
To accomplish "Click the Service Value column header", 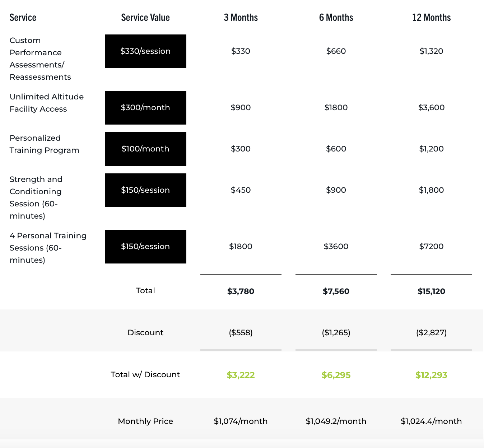I will tap(145, 18).
